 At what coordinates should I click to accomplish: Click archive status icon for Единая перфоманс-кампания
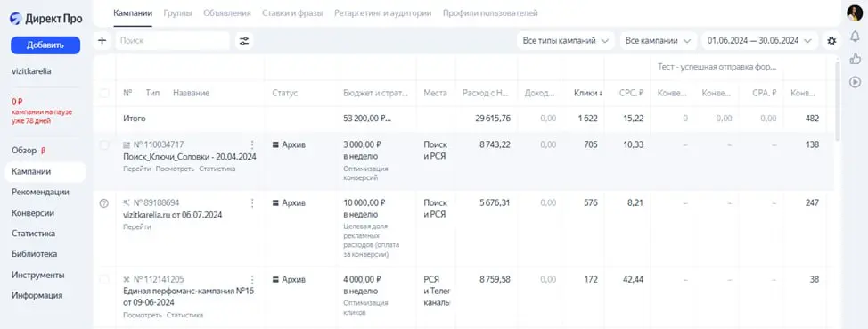pyautogui.click(x=275, y=280)
